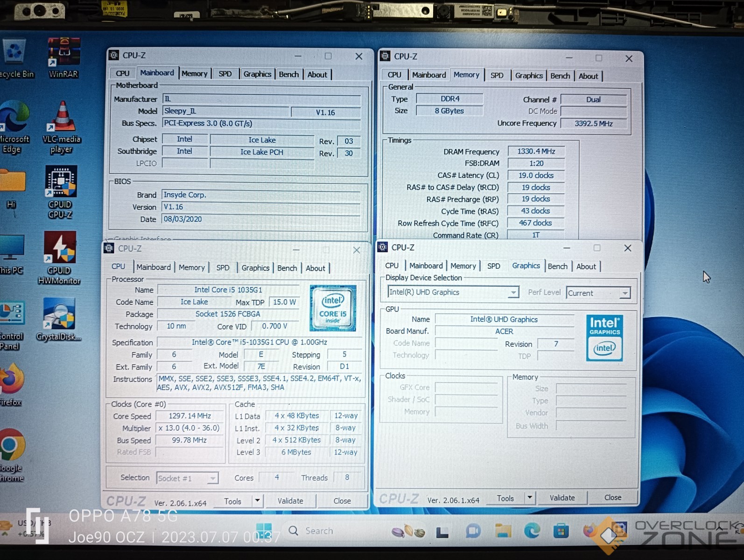Click Tools button in the Graphics window
Image resolution: width=744 pixels, height=560 pixels.
tap(505, 498)
